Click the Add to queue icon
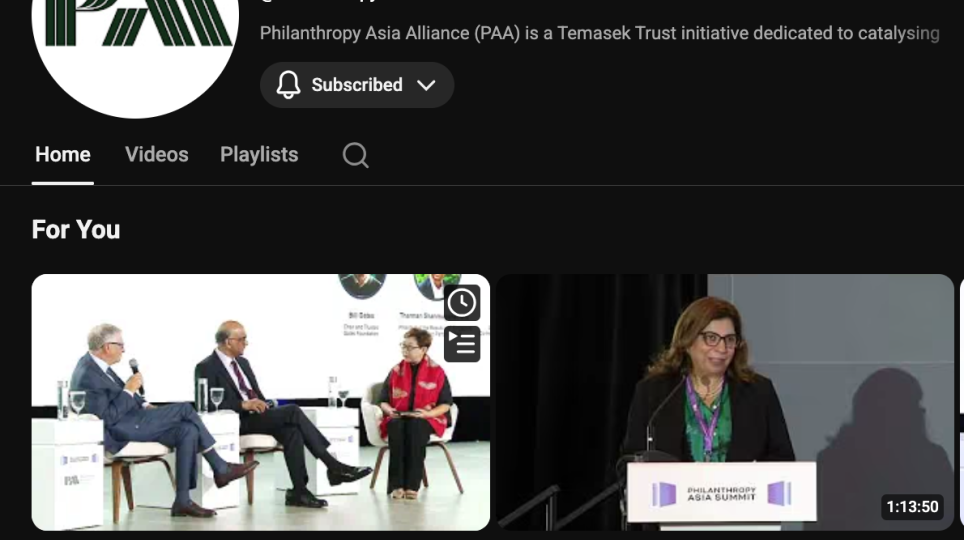 462,343
